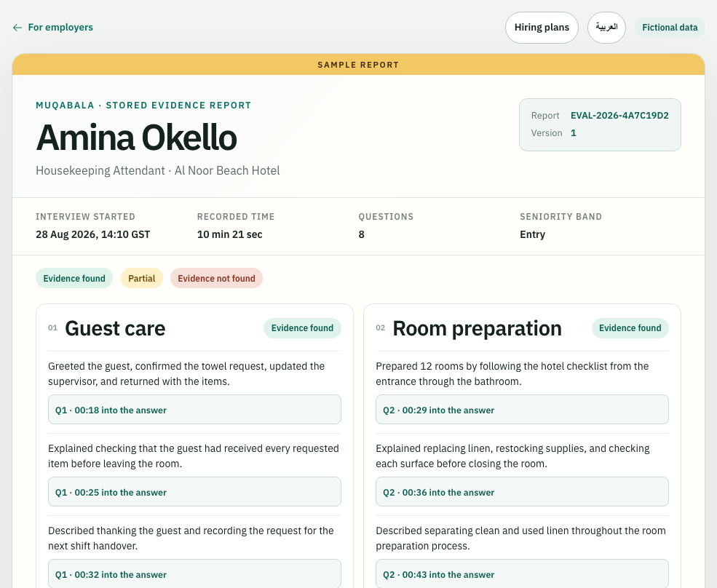Click the text starting 'Prepared 12 rooms by following'
This screenshot has height=588, width=717.
click(512, 373)
